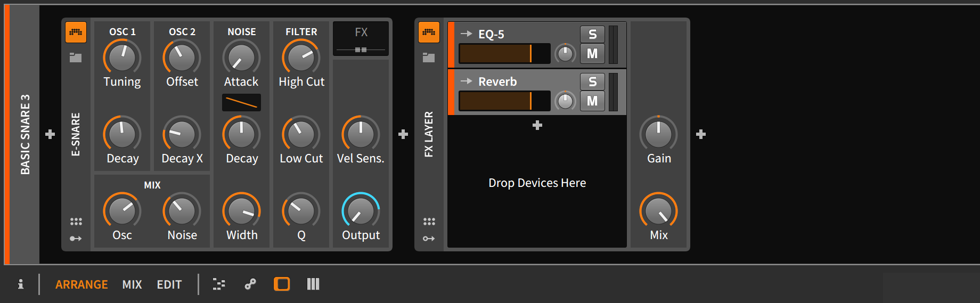
Task: Open FX LAYER preset folder icon
Action: [x=429, y=58]
